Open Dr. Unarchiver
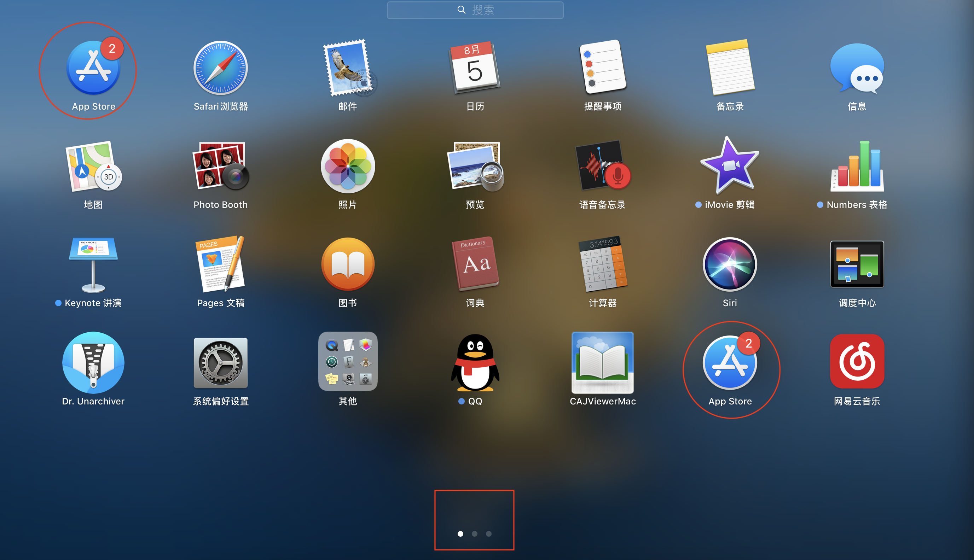 coord(93,363)
